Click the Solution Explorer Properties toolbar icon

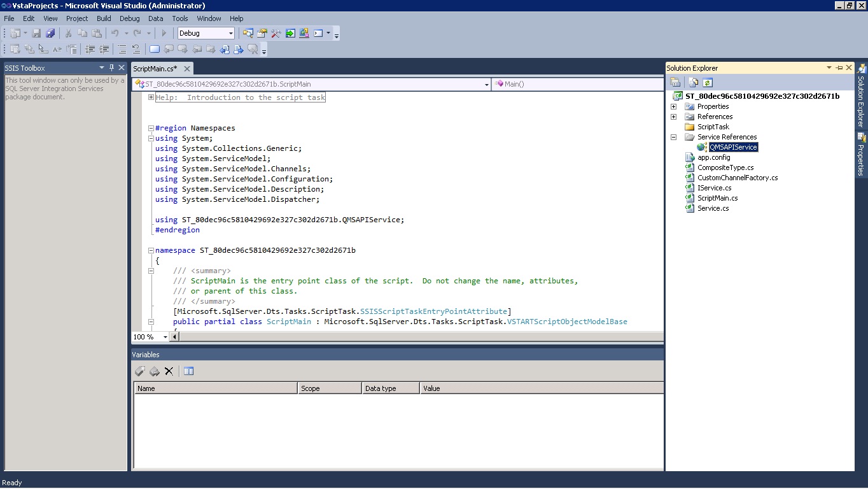[676, 82]
